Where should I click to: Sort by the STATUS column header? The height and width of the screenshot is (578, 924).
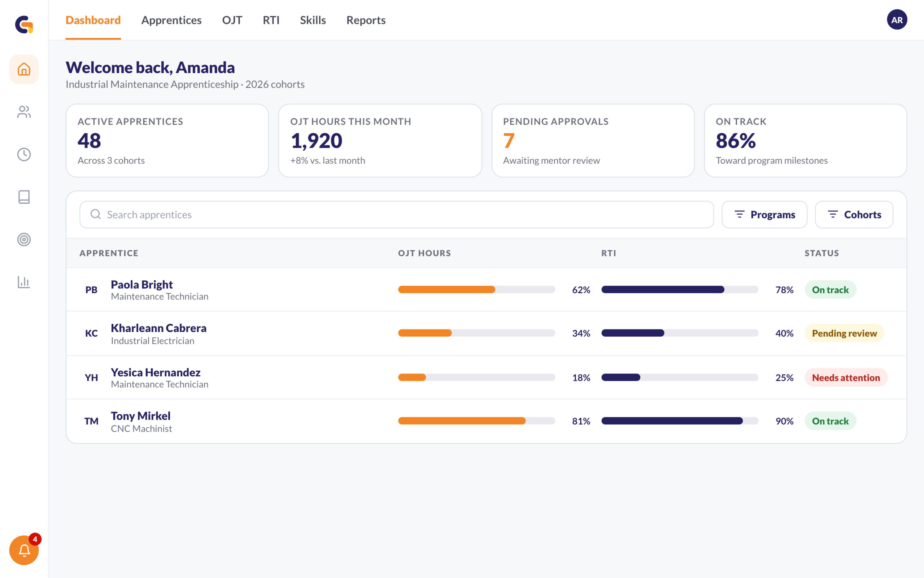(x=821, y=253)
